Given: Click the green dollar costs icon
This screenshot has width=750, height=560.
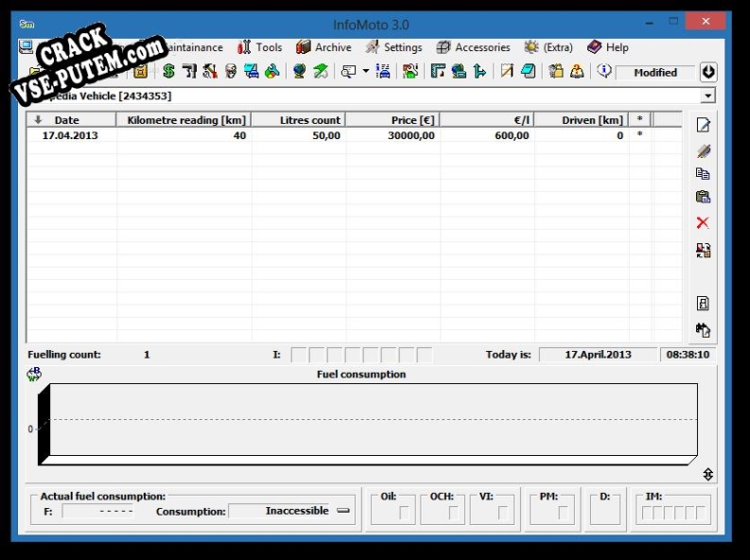Looking at the screenshot, I should click(168, 72).
